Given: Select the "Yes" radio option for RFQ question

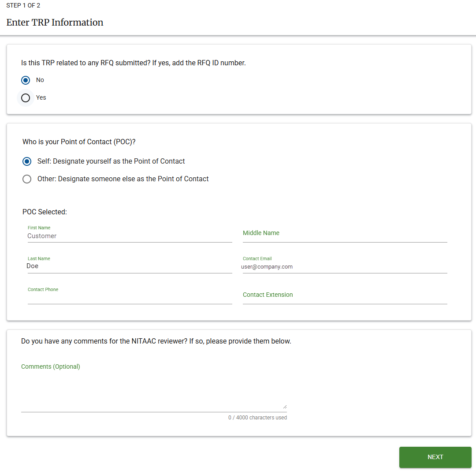Looking at the screenshot, I should [x=25, y=97].
